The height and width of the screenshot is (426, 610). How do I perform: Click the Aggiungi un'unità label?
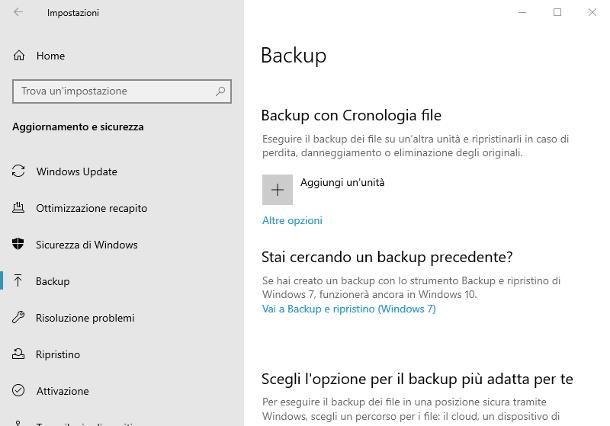pyautogui.click(x=342, y=182)
